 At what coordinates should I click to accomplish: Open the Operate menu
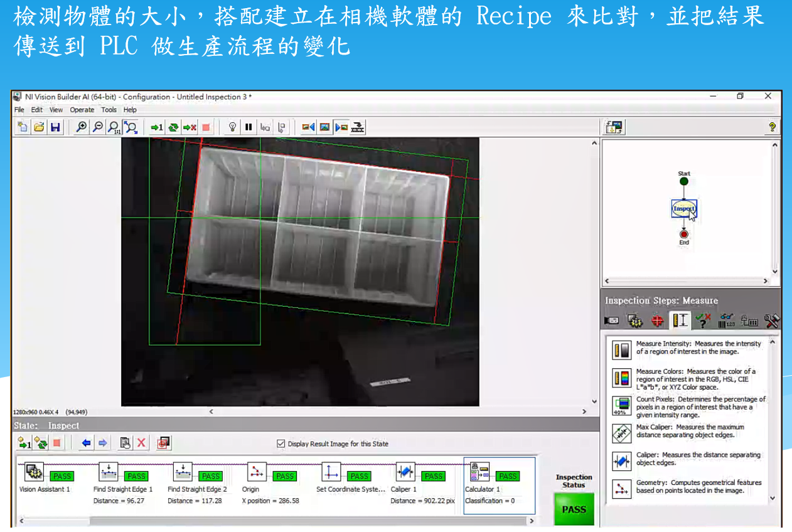82,110
